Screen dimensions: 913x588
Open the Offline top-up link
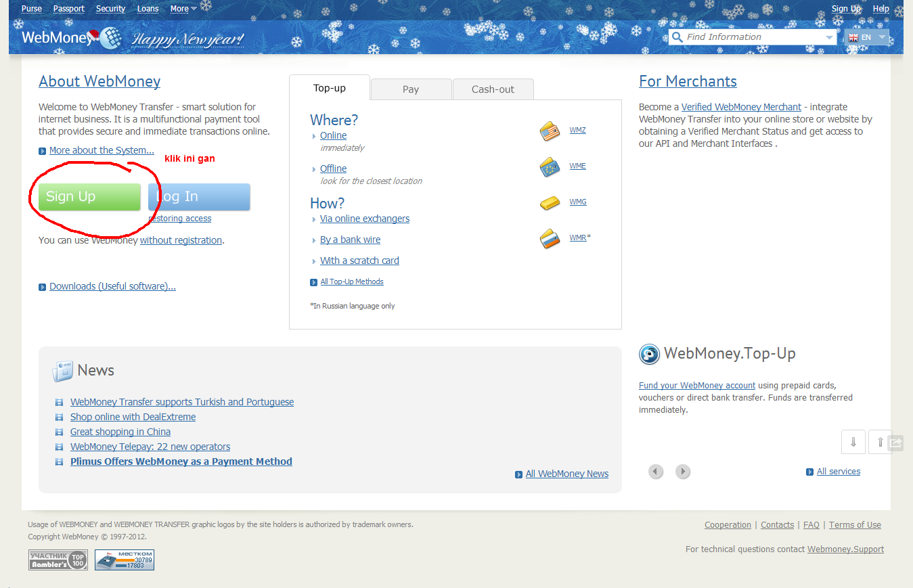[x=333, y=168]
